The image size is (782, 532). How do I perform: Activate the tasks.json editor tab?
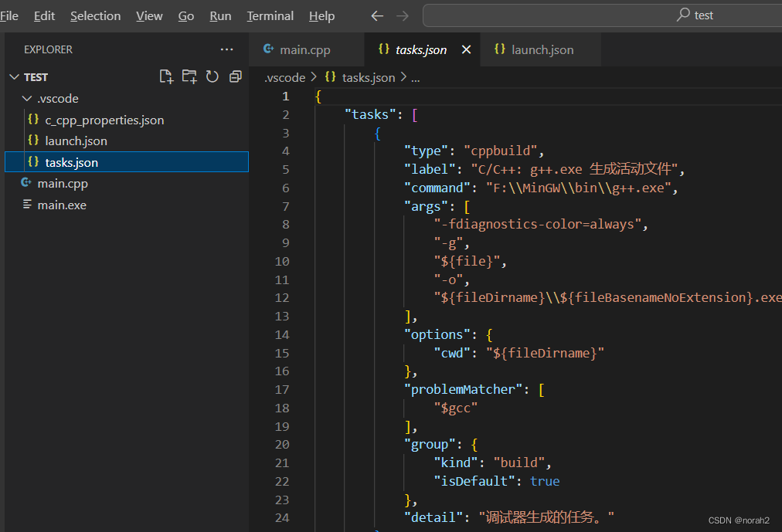(421, 50)
